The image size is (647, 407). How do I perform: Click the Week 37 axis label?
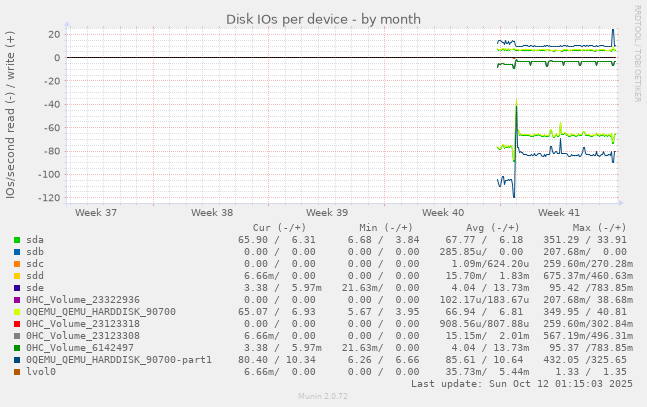[95, 213]
